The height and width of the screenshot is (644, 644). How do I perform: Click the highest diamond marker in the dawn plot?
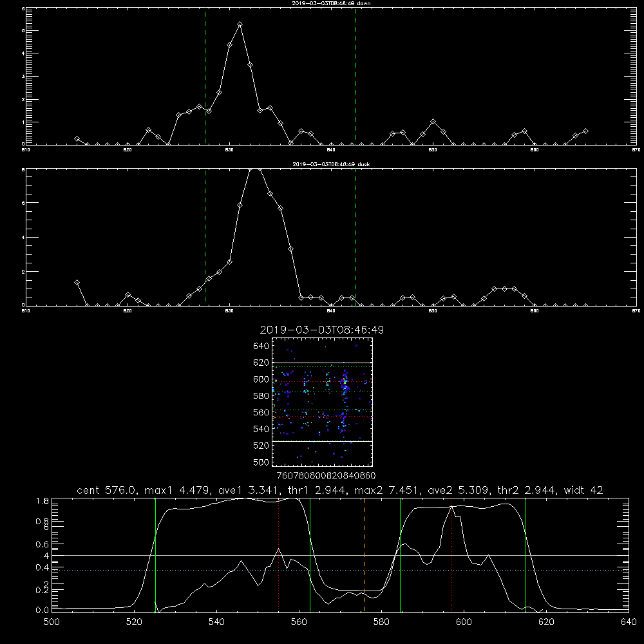pos(240,24)
